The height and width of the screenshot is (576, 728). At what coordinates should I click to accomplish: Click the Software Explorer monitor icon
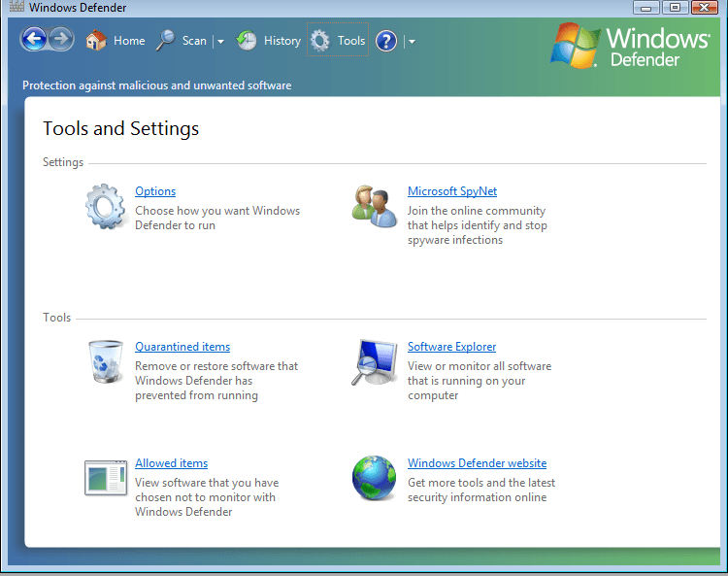point(375,362)
